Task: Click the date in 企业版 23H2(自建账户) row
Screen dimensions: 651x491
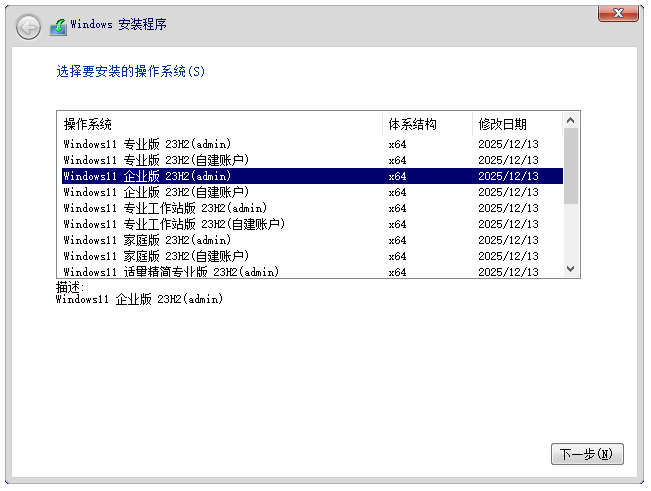Action: pyautogui.click(x=508, y=192)
